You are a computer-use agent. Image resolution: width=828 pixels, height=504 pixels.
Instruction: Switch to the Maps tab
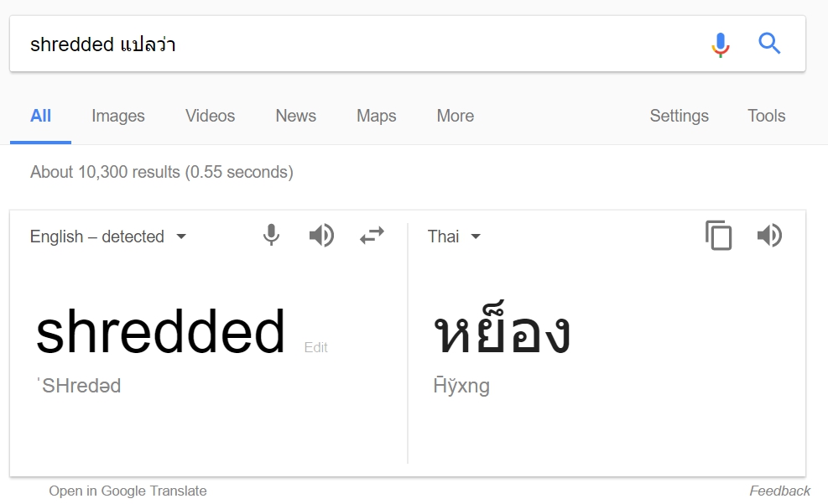click(376, 116)
